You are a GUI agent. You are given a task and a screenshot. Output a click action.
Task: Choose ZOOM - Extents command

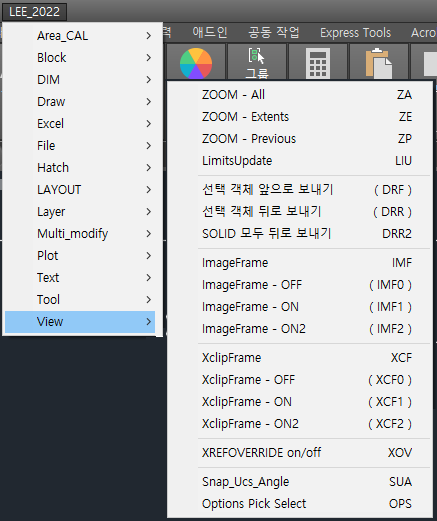pos(300,117)
